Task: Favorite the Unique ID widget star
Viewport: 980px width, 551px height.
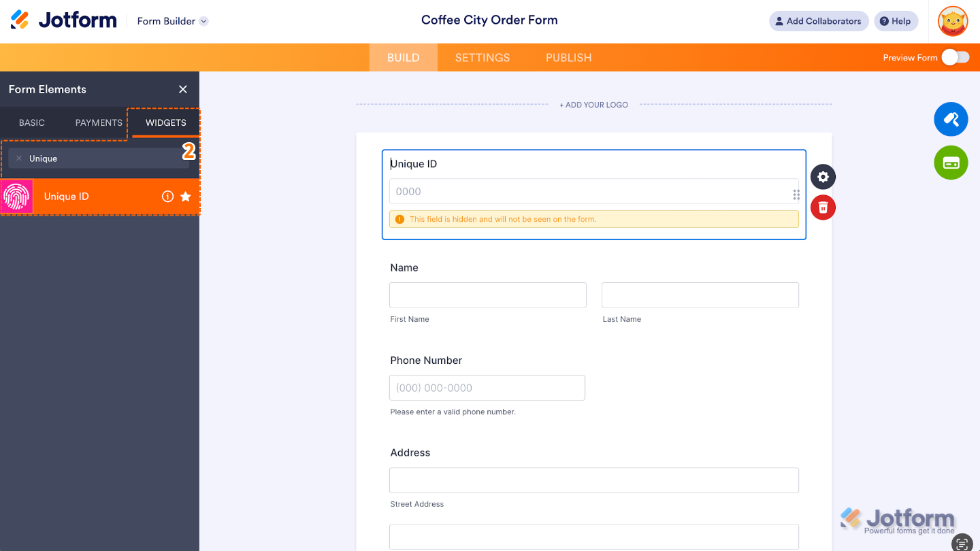Action: point(185,197)
